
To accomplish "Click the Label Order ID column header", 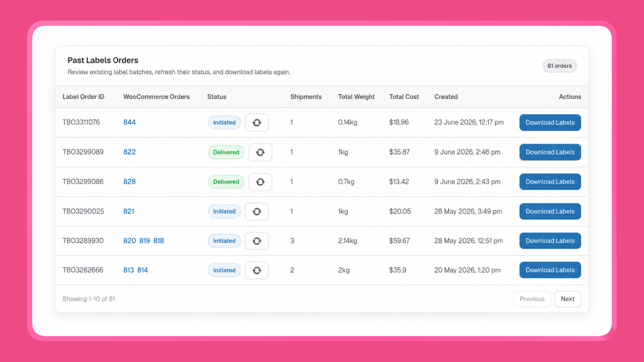I will tap(84, 97).
